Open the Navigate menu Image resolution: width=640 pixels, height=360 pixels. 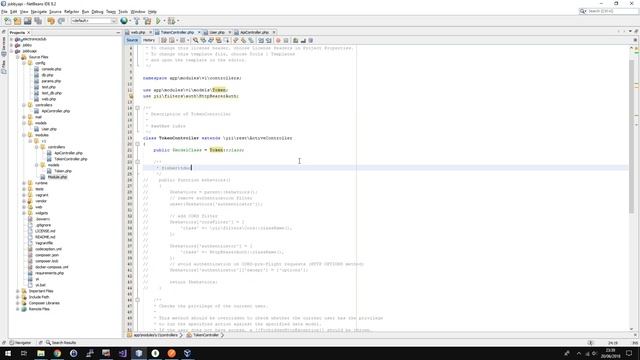(x=39, y=12)
